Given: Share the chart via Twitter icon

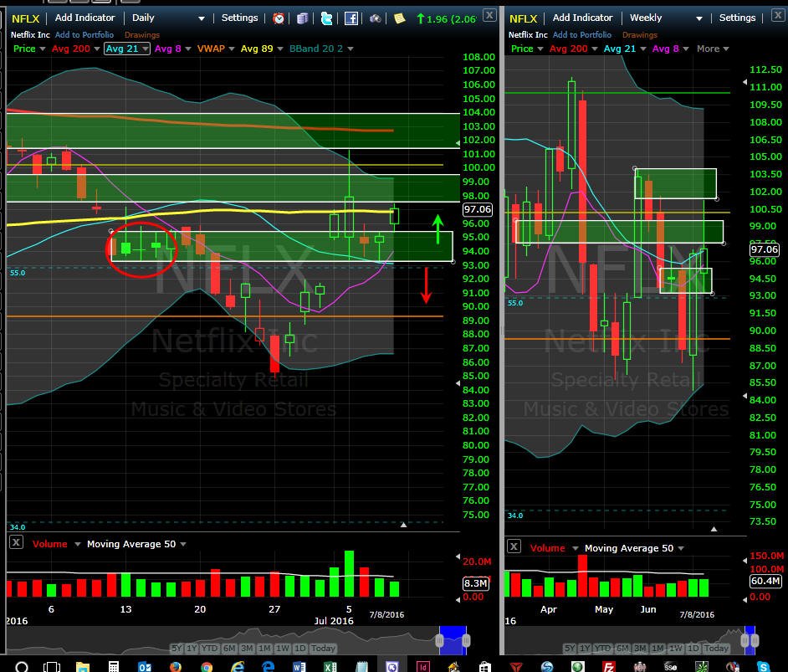Looking at the screenshot, I should (x=326, y=18).
